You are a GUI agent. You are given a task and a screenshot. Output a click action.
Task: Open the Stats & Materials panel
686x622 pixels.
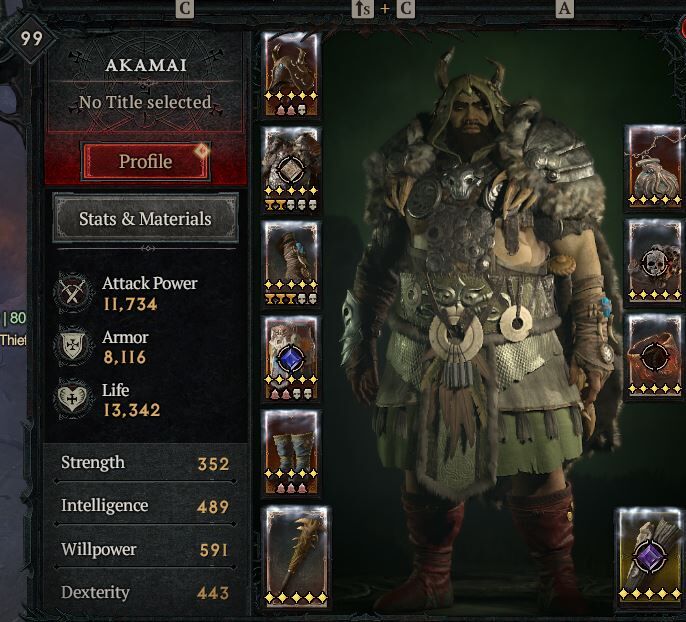tap(146, 218)
